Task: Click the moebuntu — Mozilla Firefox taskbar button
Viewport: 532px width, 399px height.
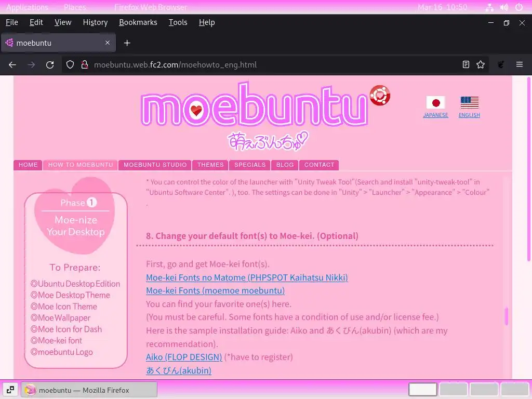Action: 89,390
